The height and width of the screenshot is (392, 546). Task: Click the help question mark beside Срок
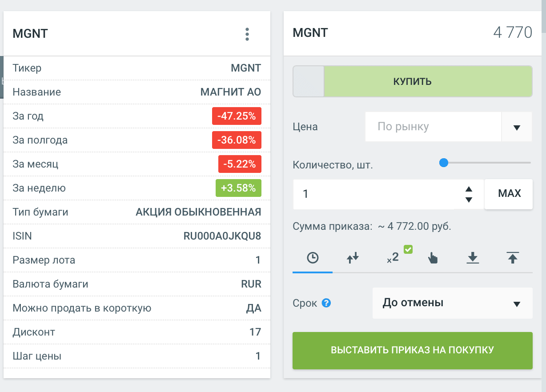click(326, 303)
